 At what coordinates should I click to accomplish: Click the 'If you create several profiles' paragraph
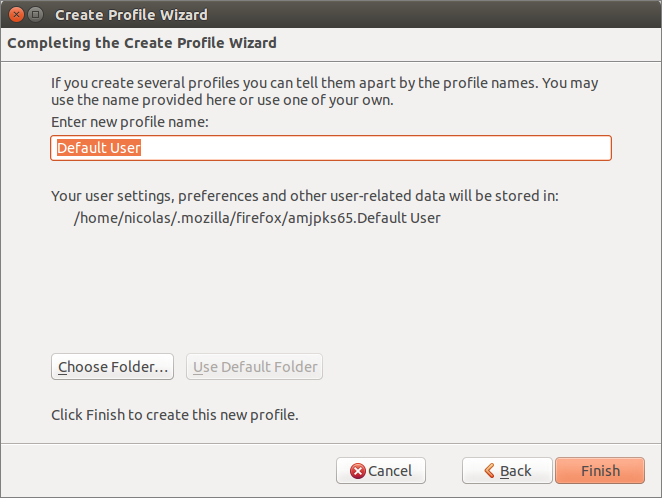point(325,83)
